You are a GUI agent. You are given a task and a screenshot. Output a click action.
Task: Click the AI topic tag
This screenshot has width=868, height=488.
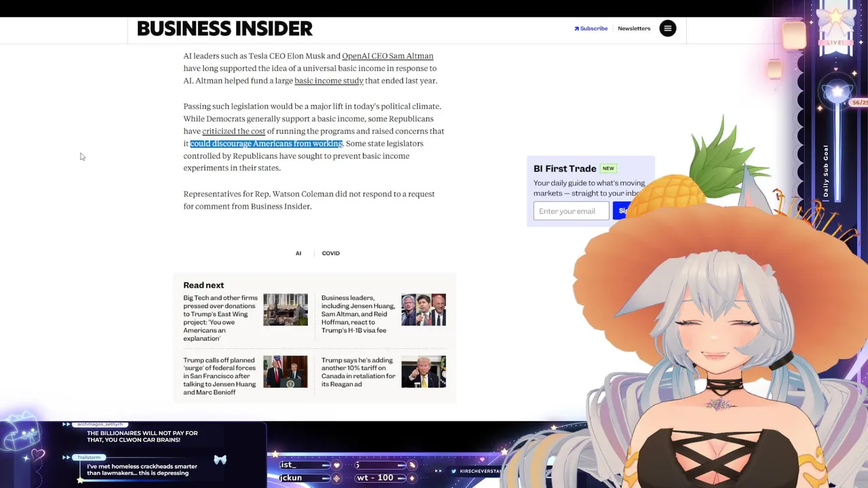[298, 253]
